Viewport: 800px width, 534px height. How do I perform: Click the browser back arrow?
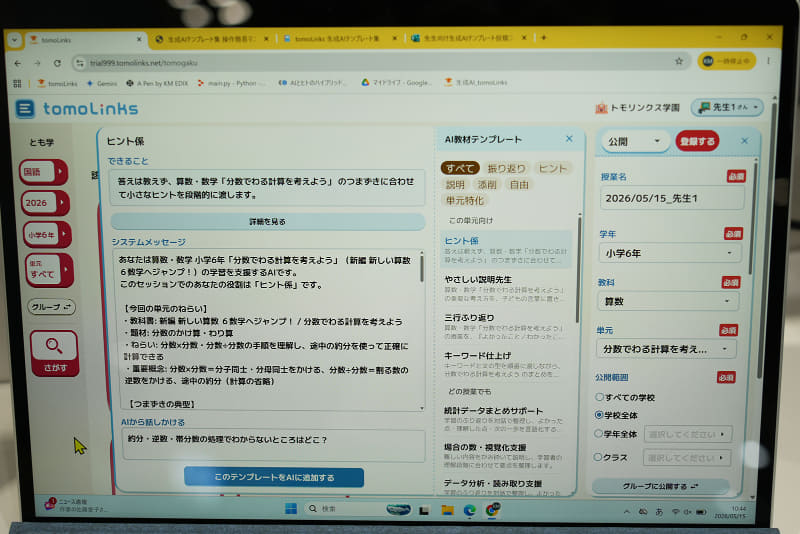click(x=18, y=63)
